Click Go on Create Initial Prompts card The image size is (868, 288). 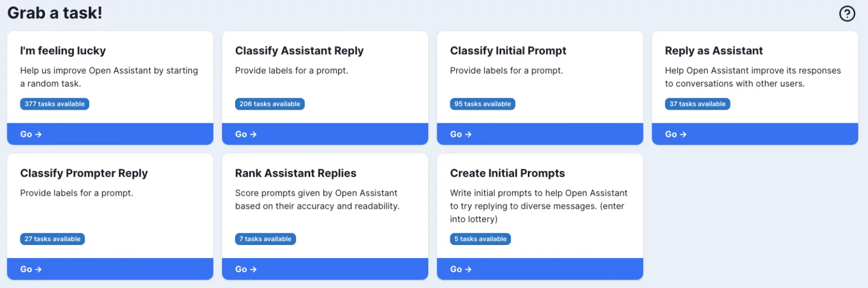pyautogui.click(x=540, y=269)
